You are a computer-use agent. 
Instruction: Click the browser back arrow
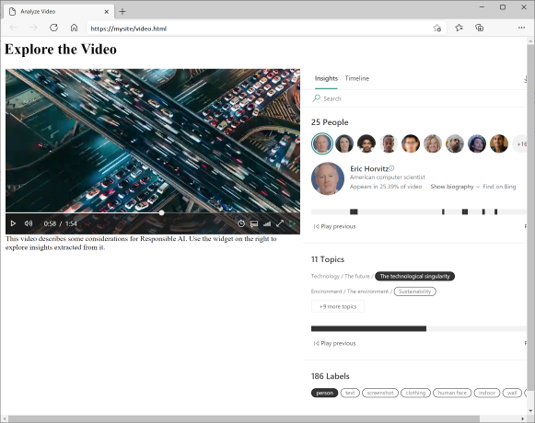13,28
